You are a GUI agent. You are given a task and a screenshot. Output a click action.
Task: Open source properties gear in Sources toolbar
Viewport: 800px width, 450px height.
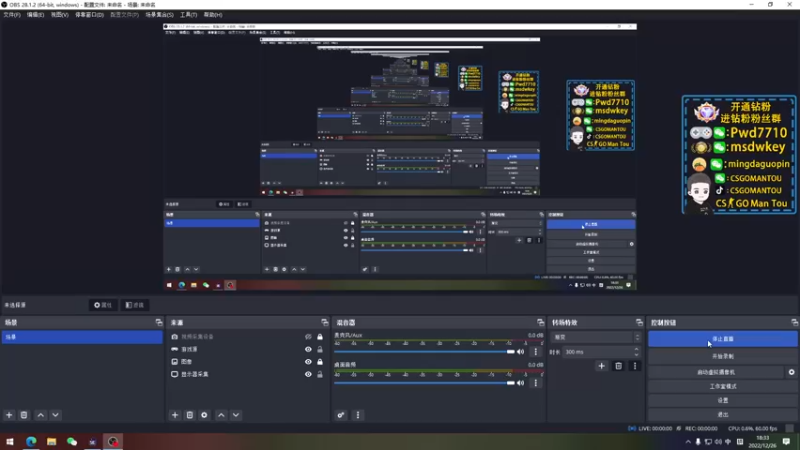(x=205, y=415)
